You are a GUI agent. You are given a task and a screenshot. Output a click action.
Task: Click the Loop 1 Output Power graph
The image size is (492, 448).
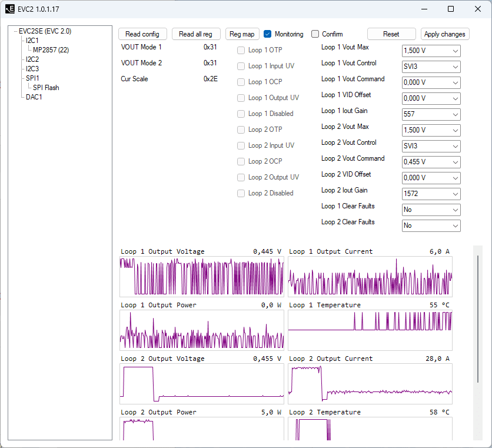point(202,330)
